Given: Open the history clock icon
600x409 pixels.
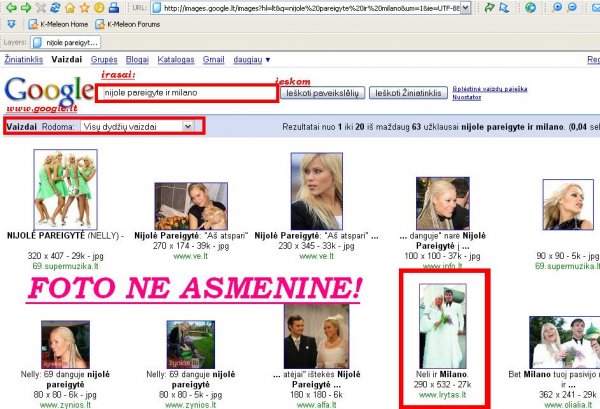Looking at the screenshot, I should 99,7.
